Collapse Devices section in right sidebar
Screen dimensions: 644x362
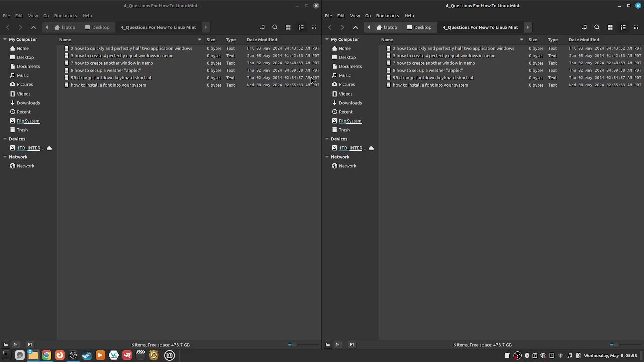tap(327, 139)
